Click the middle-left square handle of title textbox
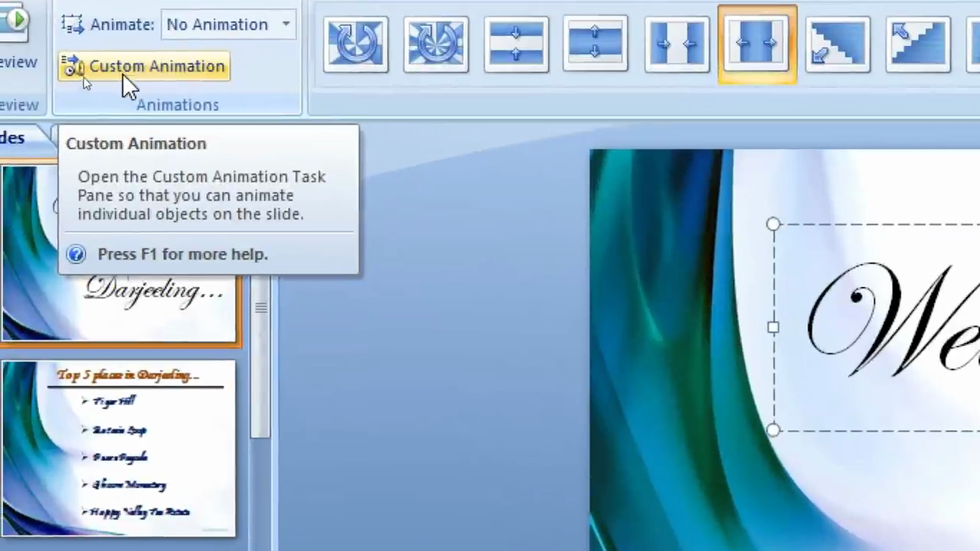980x551 pixels. (773, 328)
